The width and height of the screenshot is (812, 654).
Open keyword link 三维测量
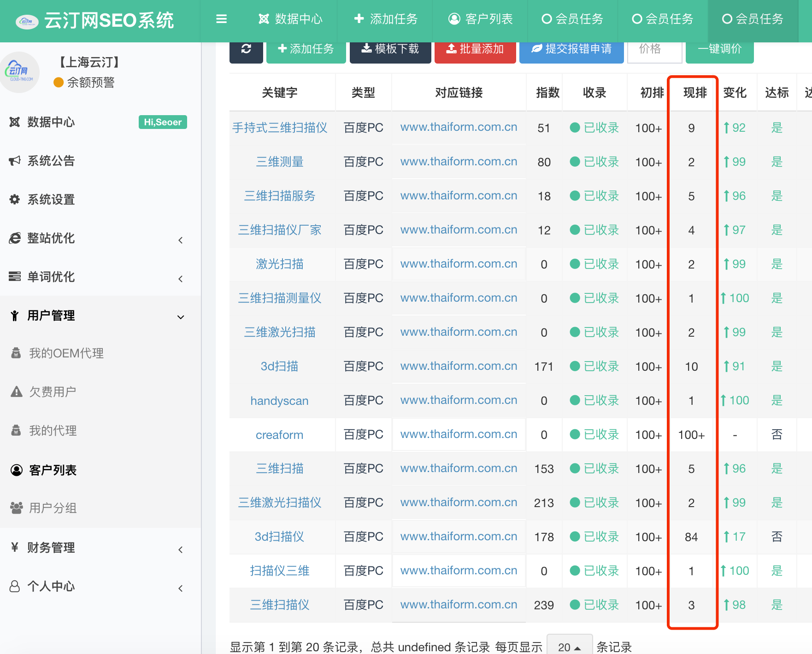(x=280, y=162)
